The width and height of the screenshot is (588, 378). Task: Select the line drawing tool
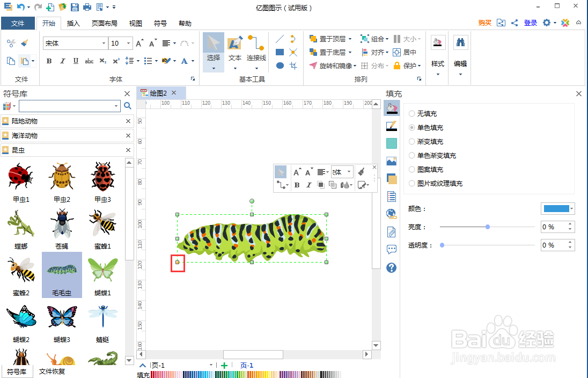[x=280, y=39]
